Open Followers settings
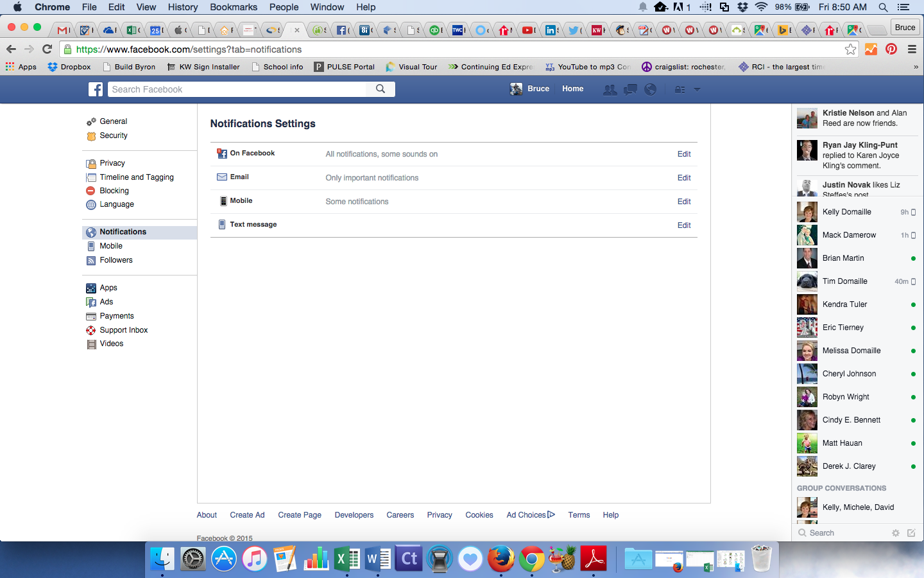 click(x=116, y=260)
